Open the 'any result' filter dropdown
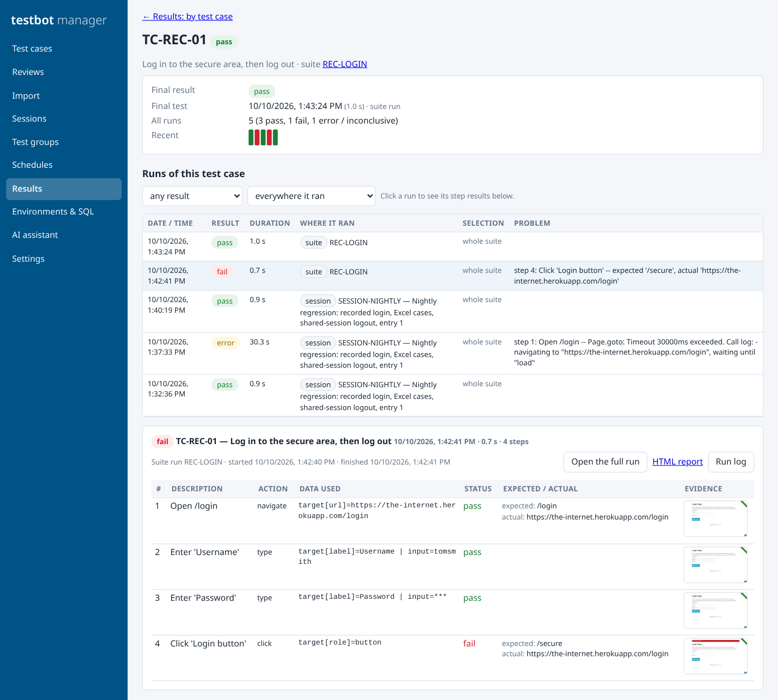The height and width of the screenshot is (700, 778). click(193, 196)
